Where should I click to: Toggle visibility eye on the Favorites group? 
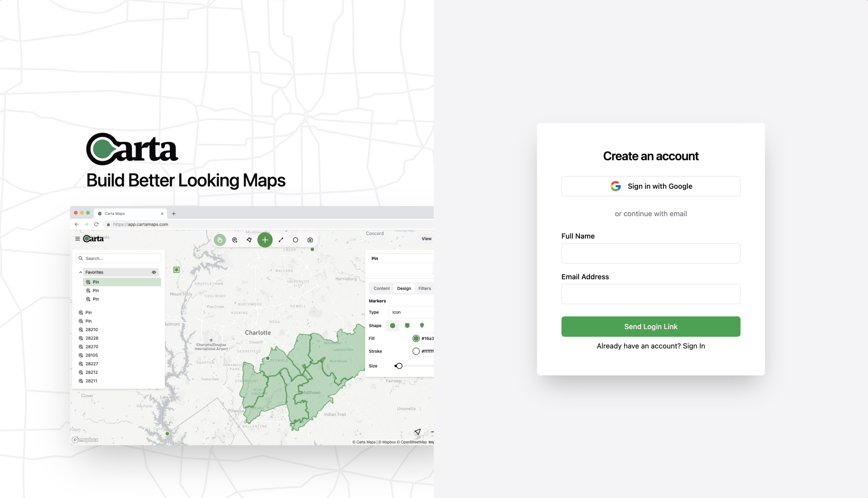[154, 272]
